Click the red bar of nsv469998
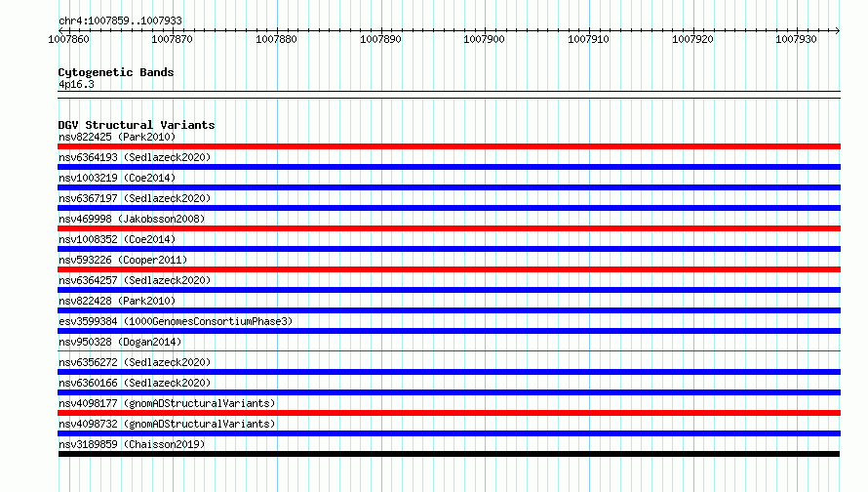The image size is (868, 492). 449,228
